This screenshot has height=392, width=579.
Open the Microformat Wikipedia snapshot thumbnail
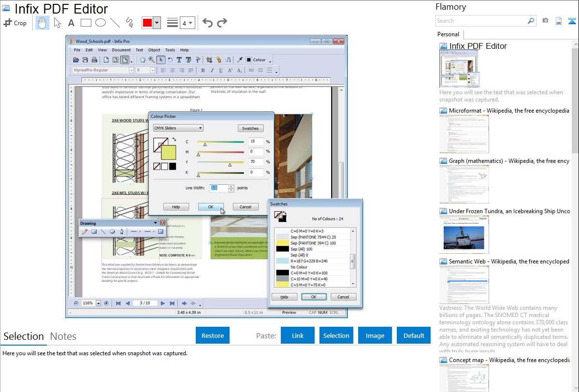tap(464, 134)
